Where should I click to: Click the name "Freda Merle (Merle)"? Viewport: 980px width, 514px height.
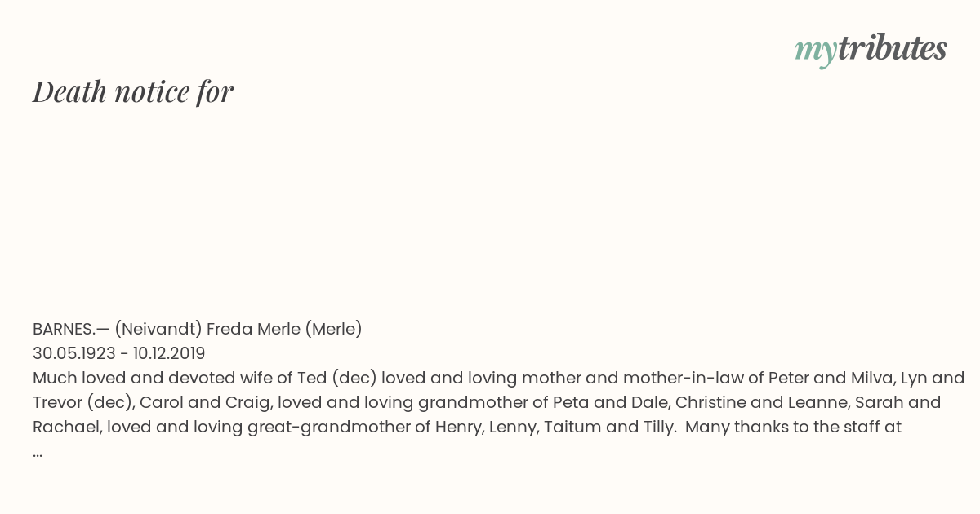point(284,329)
